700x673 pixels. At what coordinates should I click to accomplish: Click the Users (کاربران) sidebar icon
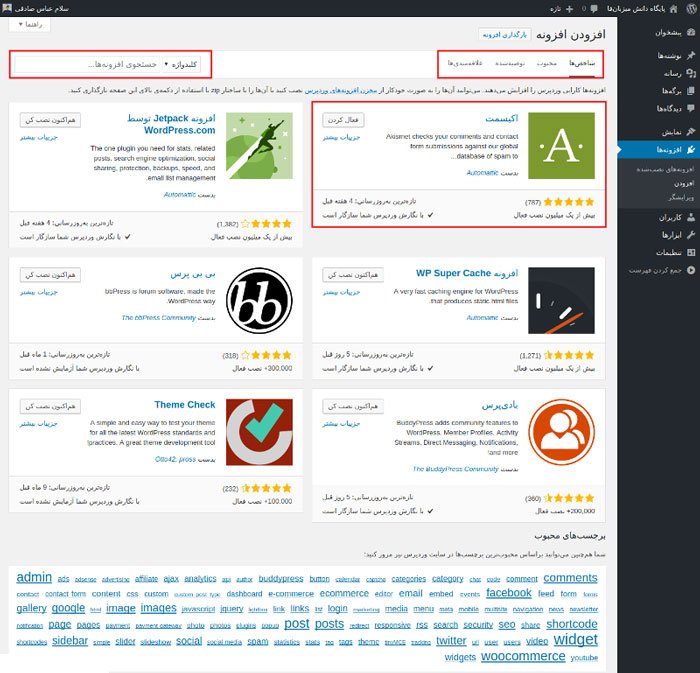[x=688, y=216]
